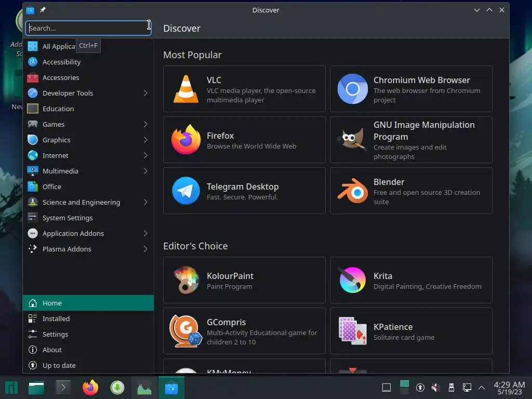
Task: Click the muted volume tray icon
Action: [436, 388]
